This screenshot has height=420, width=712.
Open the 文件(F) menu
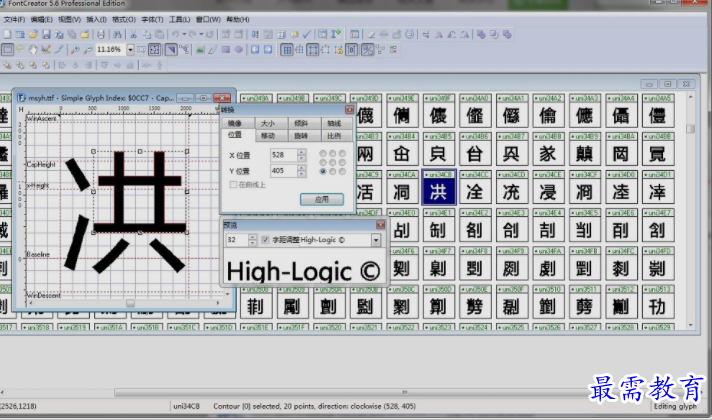pos(14,20)
